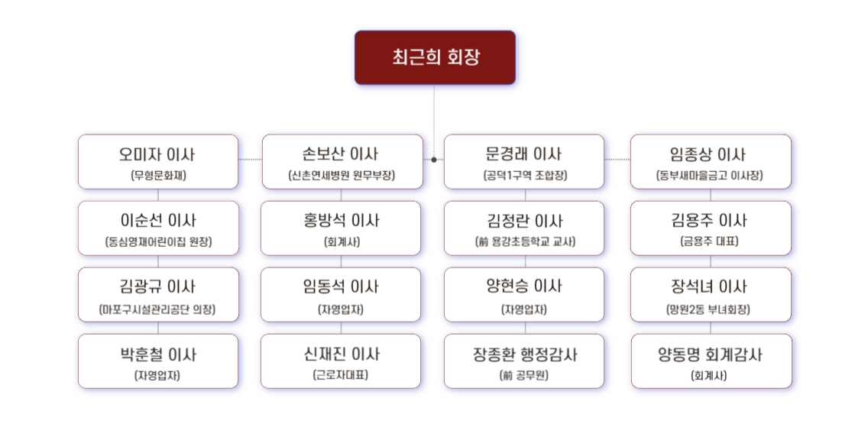Click the 박훈철 이사 box
Image resolution: width=868 pixels, height=421 pixels.
tap(158, 361)
